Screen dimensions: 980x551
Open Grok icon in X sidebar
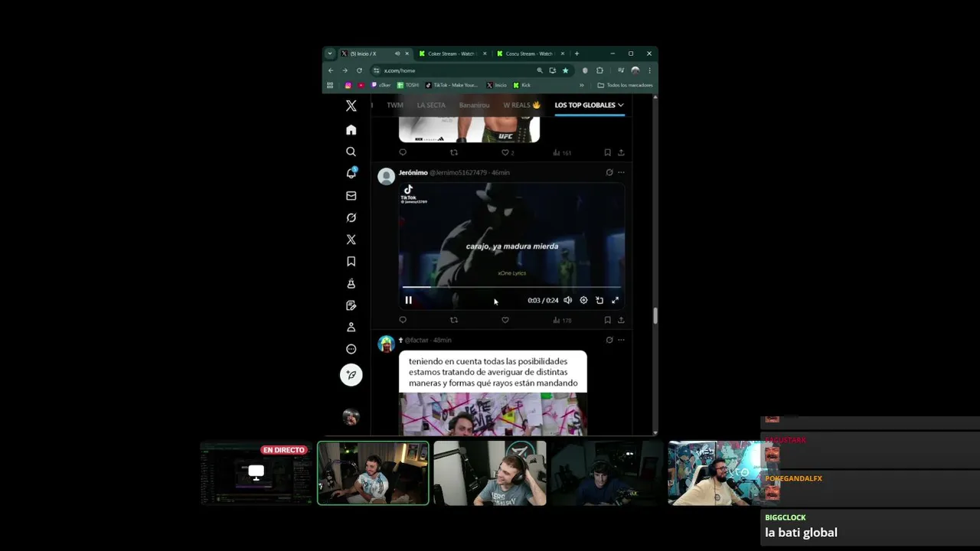tap(351, 217)
